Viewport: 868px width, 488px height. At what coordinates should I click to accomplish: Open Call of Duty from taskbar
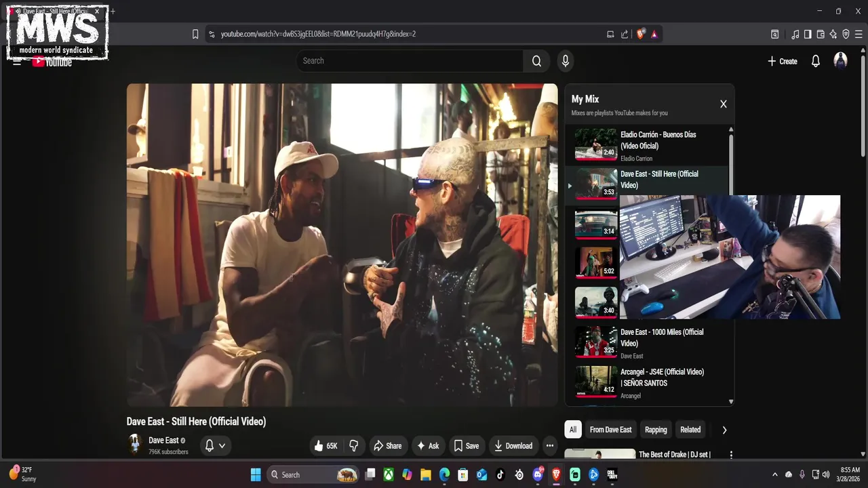(x=612, y=474)
